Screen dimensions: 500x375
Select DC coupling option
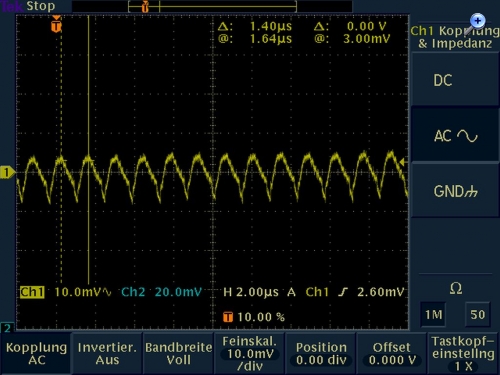pyautogui.click(x=455, y=80)
